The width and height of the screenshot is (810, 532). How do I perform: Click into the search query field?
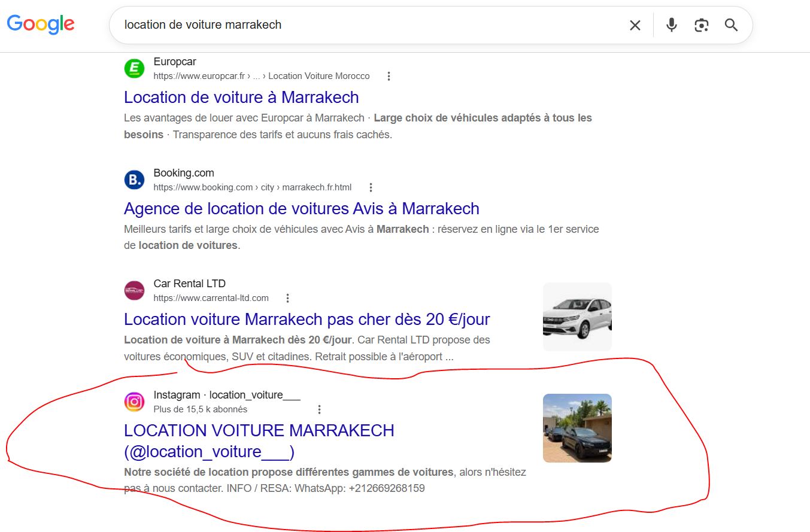point(371,25)
